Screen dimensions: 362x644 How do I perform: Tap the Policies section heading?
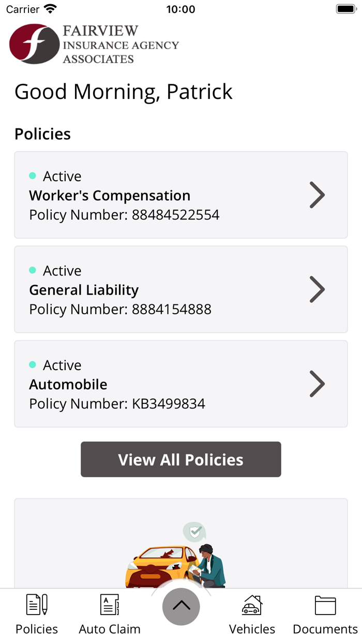click(43, 134)
